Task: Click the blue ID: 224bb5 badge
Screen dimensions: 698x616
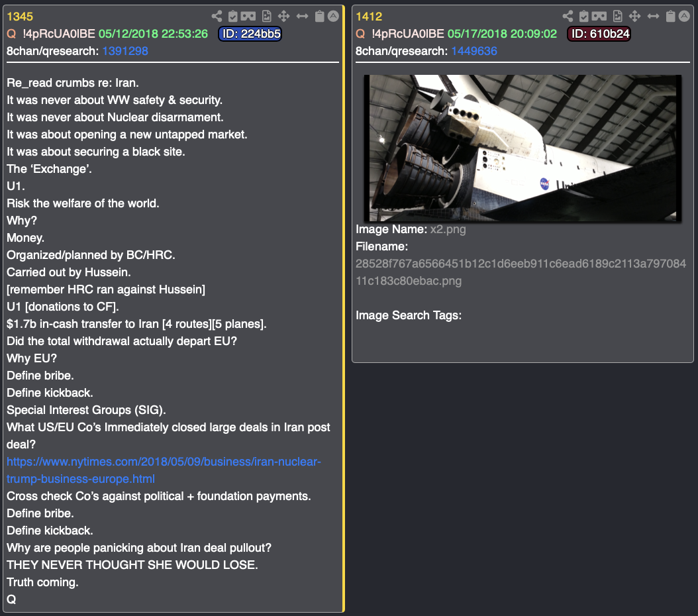Action: [x=250, y=34]
